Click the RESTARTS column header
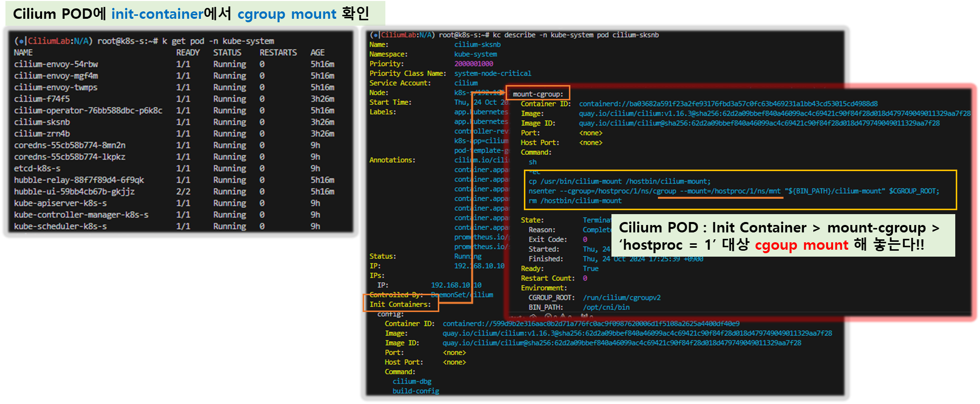The image size is (980, 404). (279, 52)
